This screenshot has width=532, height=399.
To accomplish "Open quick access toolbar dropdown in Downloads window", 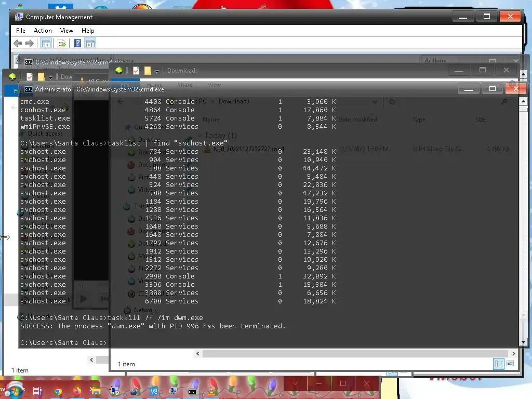I will [157, 71].
